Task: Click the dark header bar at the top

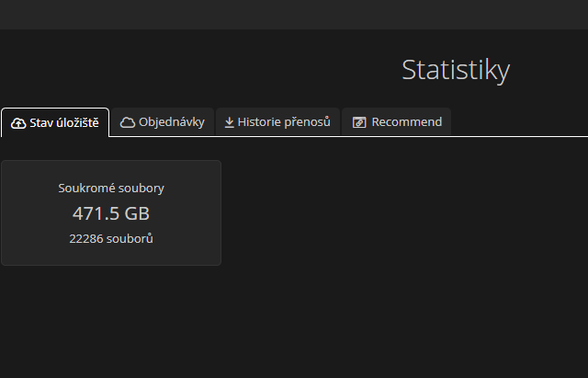Action: coord(294,14)
